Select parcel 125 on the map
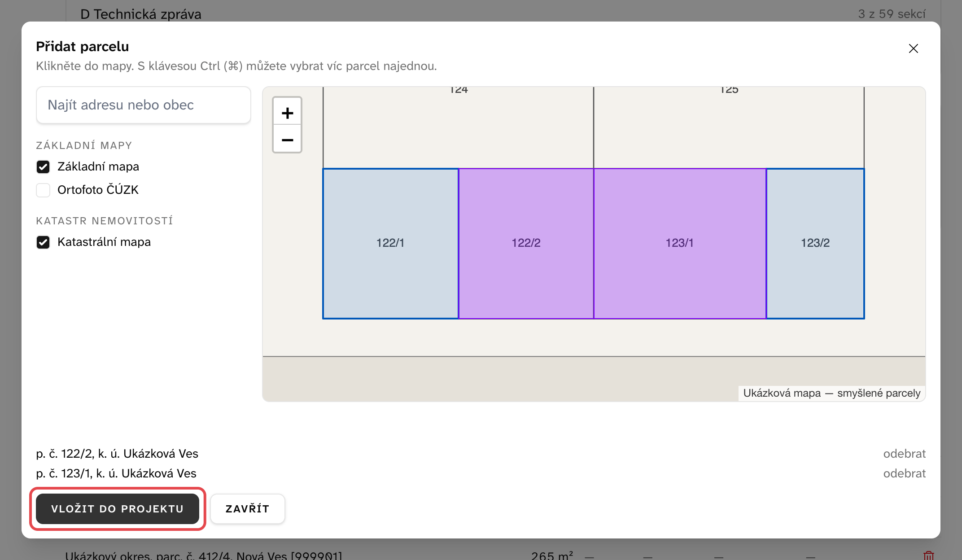 729,128
